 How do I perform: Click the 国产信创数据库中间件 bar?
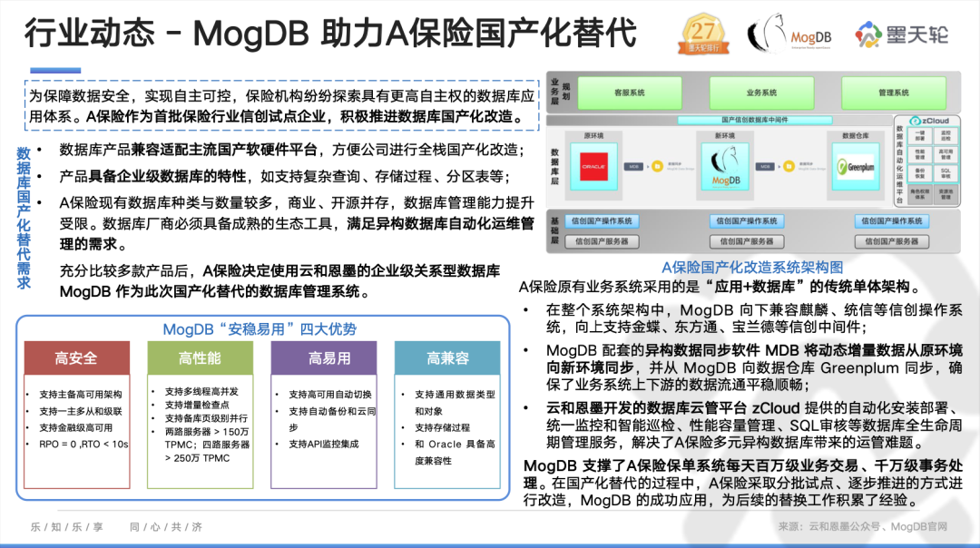pyautogui.click(x=754, y=120)
